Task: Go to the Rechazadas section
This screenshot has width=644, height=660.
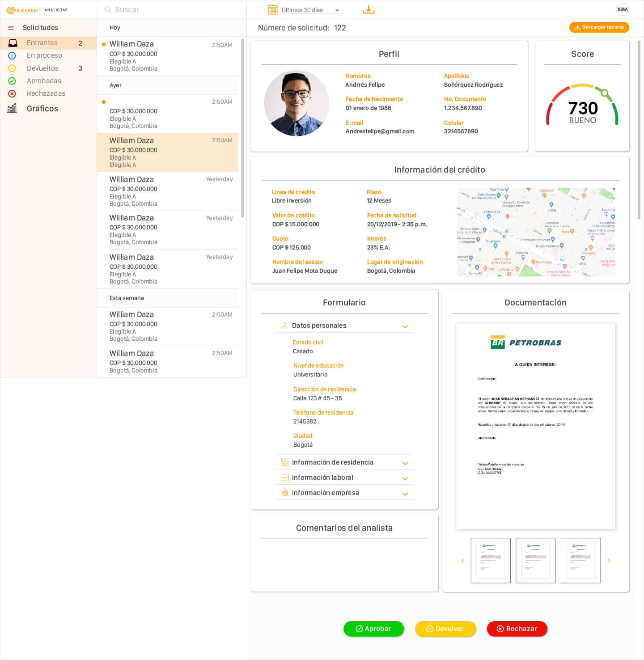Action: [x=46, y=93]
